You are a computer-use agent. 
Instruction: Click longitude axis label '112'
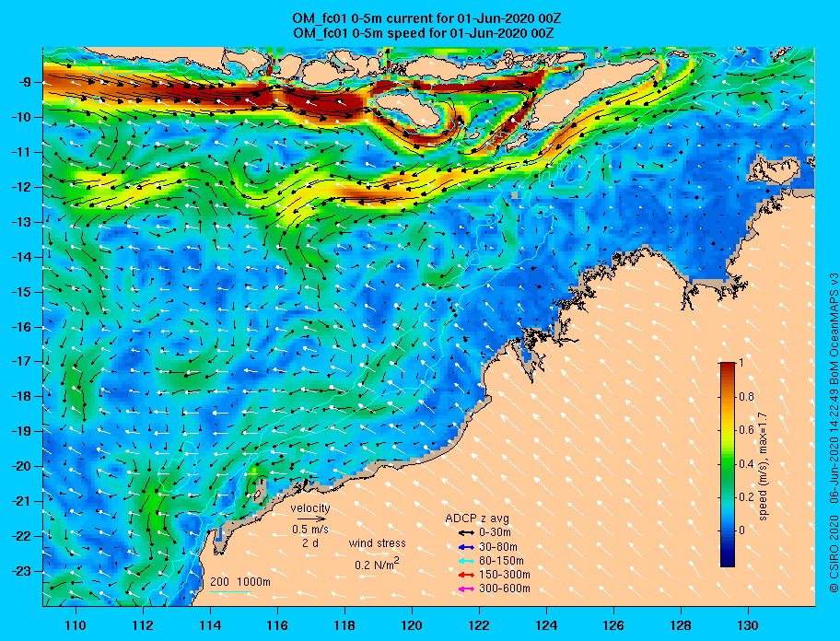coord(143,625)
